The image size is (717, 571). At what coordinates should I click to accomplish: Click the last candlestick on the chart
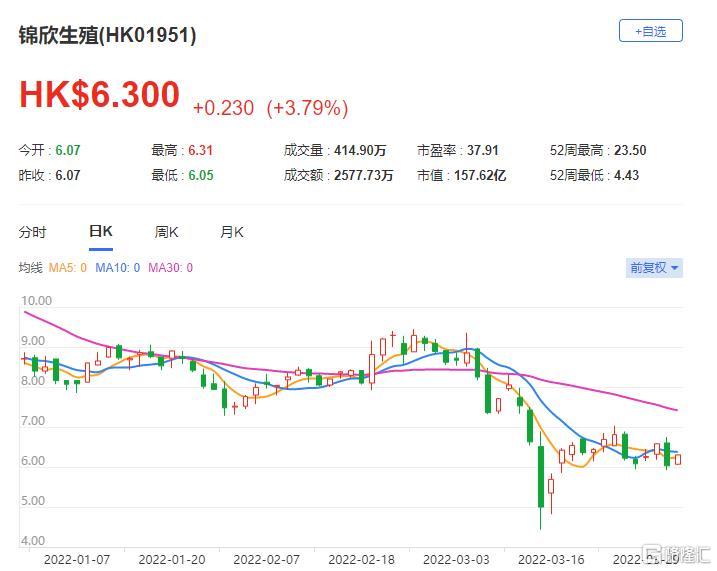point(678,459)
